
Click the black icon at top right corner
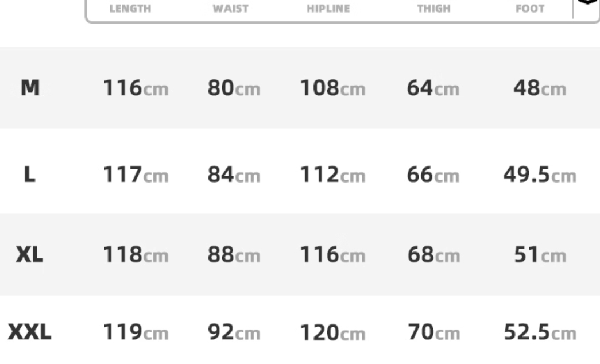click(588, 2)
